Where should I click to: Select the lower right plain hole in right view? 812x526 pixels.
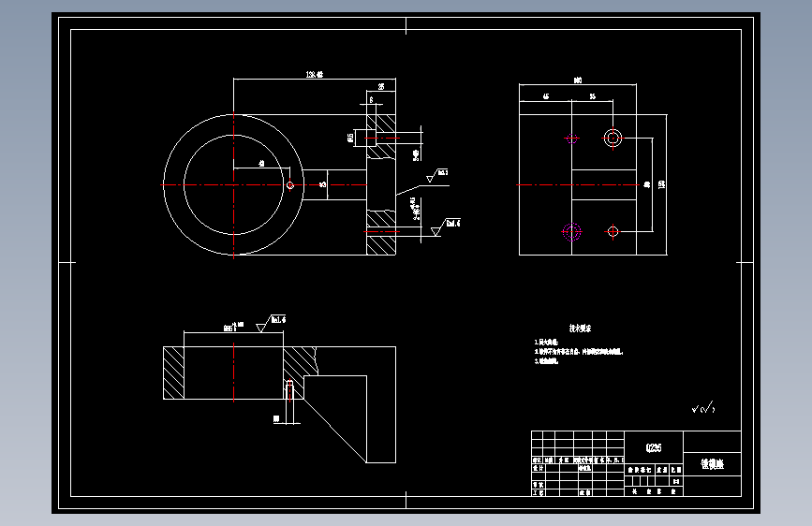(613, 231)
